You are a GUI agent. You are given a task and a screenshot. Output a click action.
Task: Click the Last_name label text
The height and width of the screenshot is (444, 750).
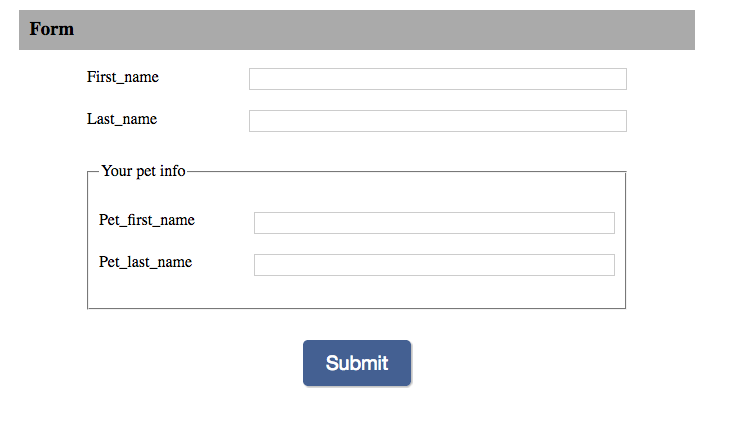click(121, 119)
